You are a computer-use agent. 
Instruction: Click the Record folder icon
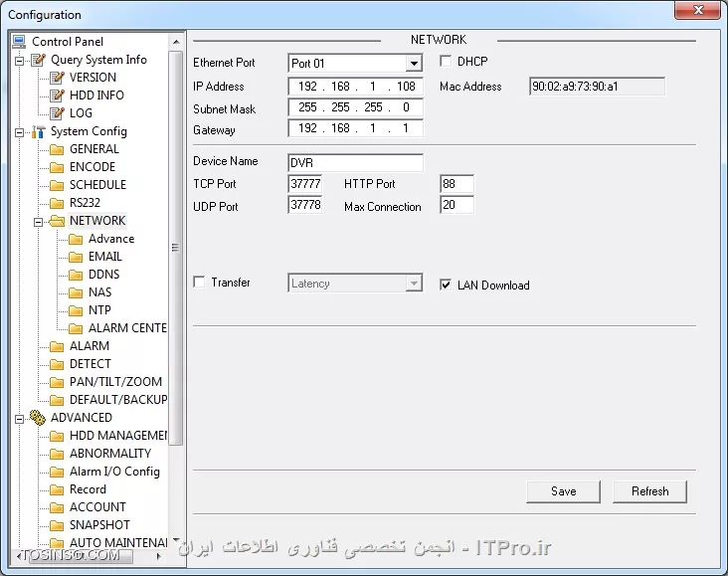click(x=57, y=489)
